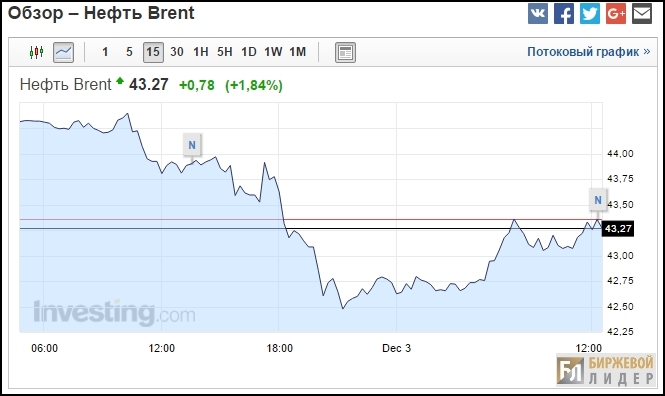Switch to 1M timeframe
Screen dimensions: 665x396
[x=298, y=52]
